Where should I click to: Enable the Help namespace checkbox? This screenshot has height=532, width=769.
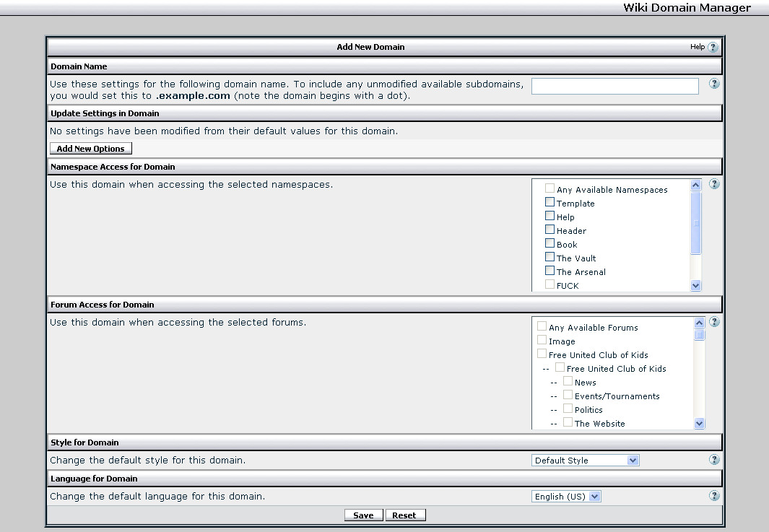point(549,217)
